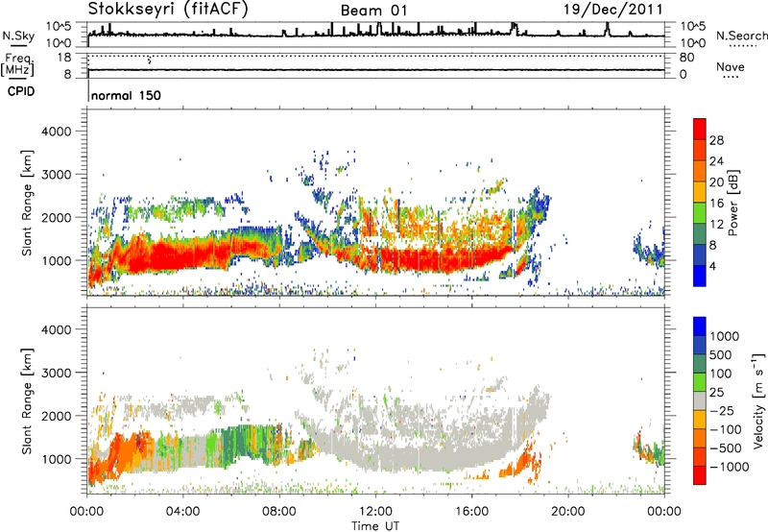Screen dimensions: 768x532
Task: Click the 16 tick on power scale
Action: click(x=716, y=204)
